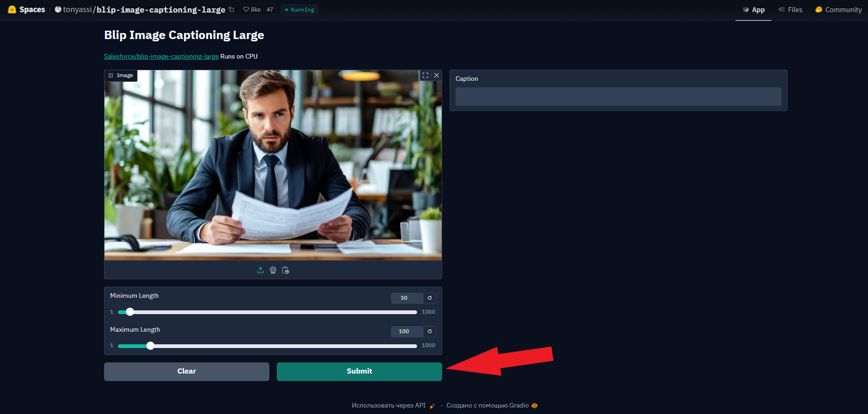The image size is (868, 414).
Task: Open the Spaces home logo
Action: click(x=26, y=9)
